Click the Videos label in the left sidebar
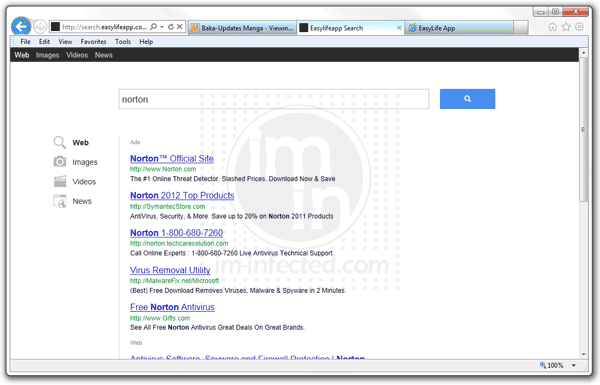600x385 pixels. [84, 182]
